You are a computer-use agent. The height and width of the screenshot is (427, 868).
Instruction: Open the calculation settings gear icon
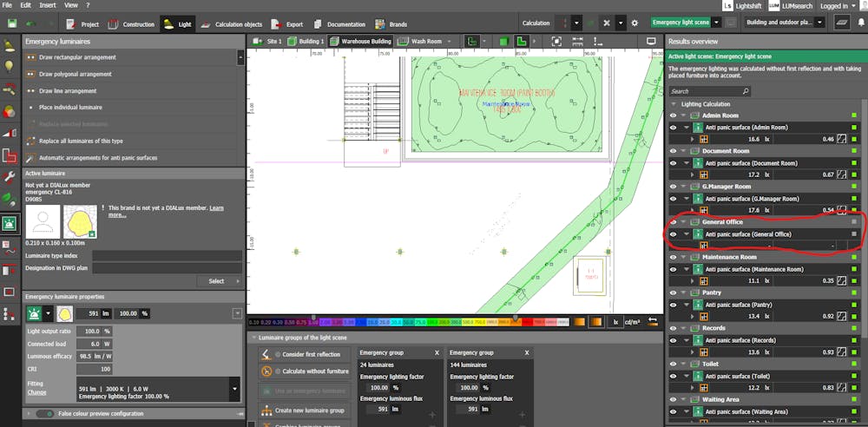[x=635, y=23]
